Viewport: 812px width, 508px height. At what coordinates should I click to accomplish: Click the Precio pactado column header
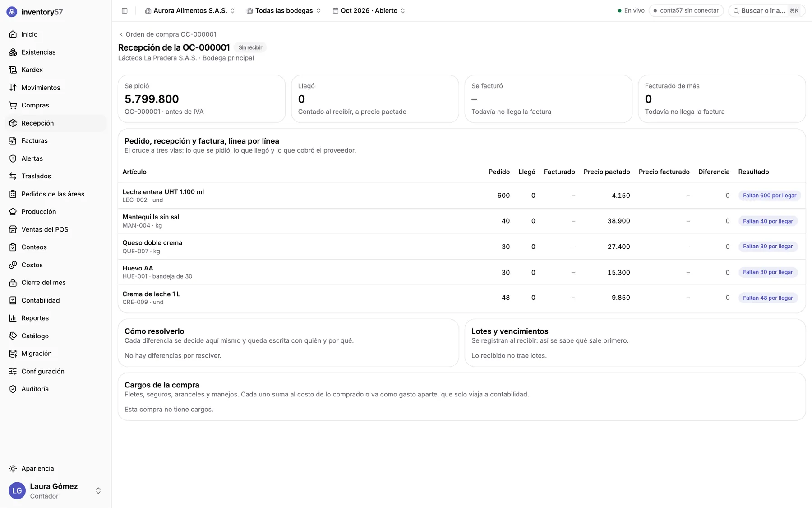click(606, 172)
